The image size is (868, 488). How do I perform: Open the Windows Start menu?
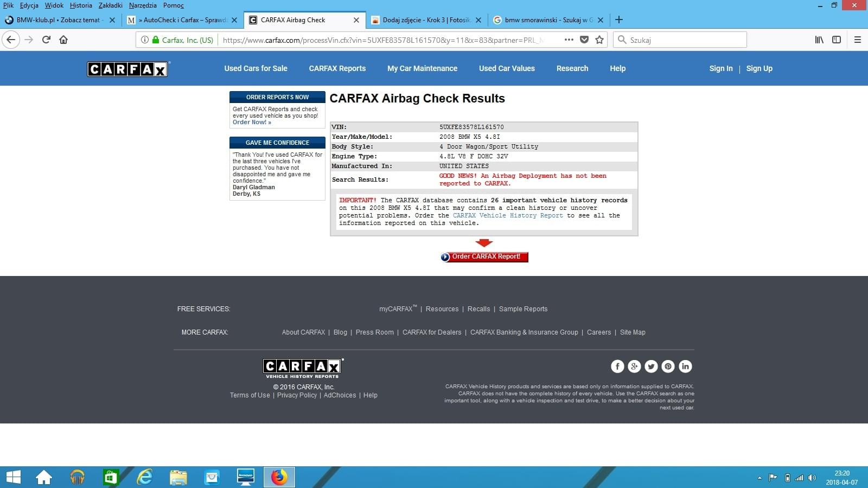(x=13, y=477)
